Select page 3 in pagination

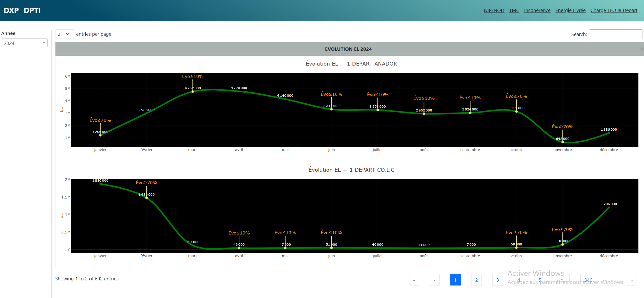click(498, 280)
